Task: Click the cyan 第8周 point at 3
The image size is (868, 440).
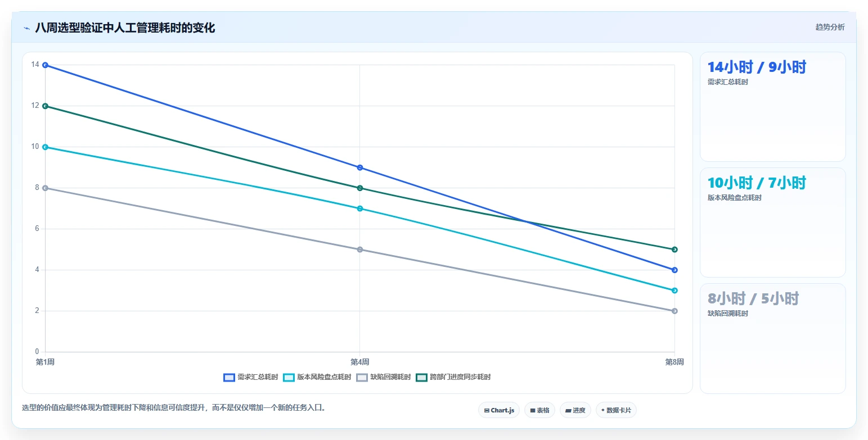Action: tap(674, 291)
